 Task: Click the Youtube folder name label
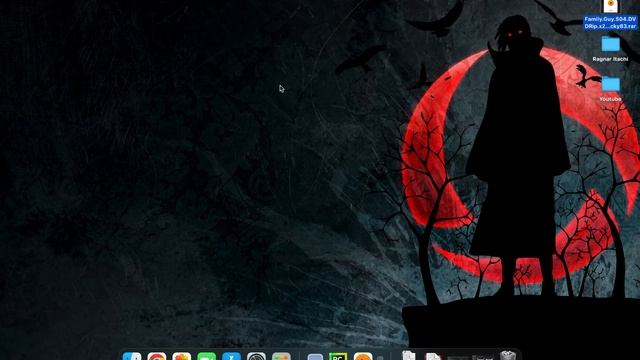pyautogui.click(x=610, y=99)
